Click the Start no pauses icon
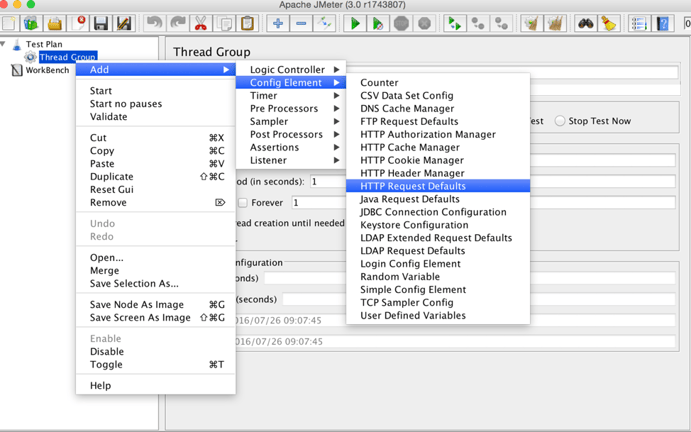Screen dimensions: 691x432 pos(378,23)
